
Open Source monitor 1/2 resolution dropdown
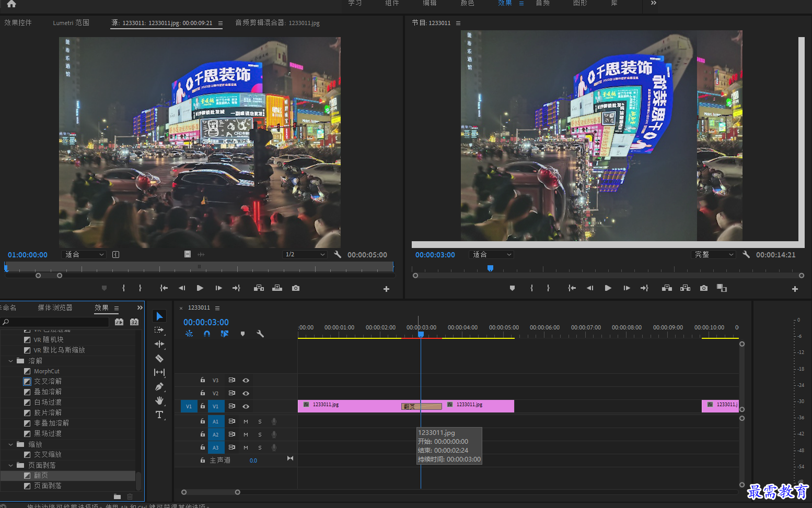(305, 255)
